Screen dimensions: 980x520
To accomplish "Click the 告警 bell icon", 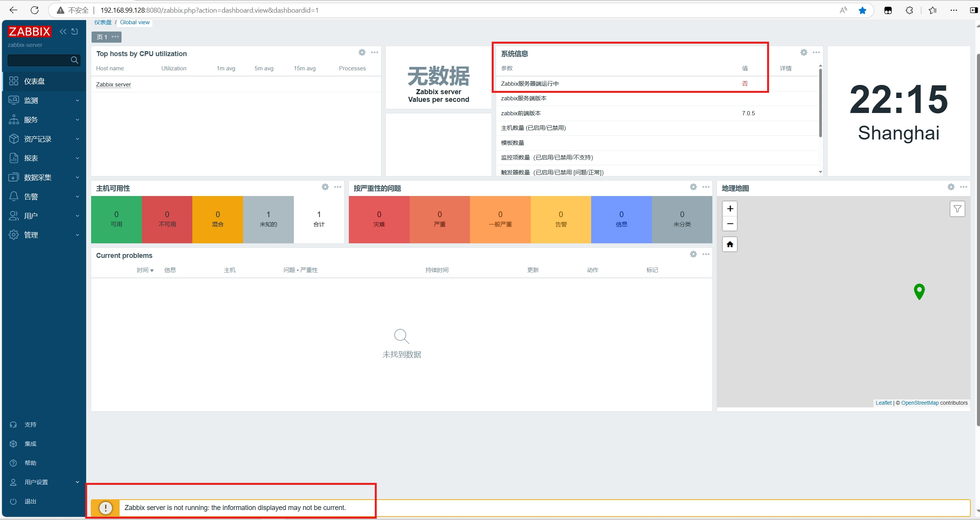I will tap(13, 196).
